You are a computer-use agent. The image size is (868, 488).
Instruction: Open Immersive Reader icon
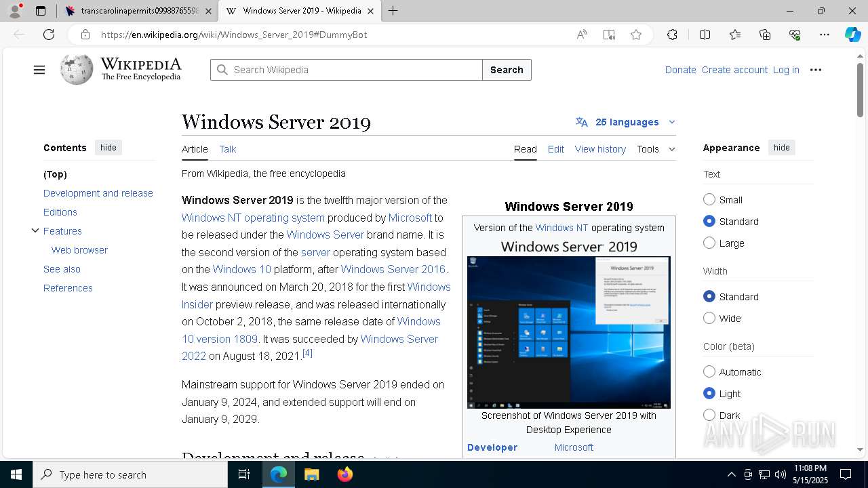pyautogui.click(x=609, y=35)
